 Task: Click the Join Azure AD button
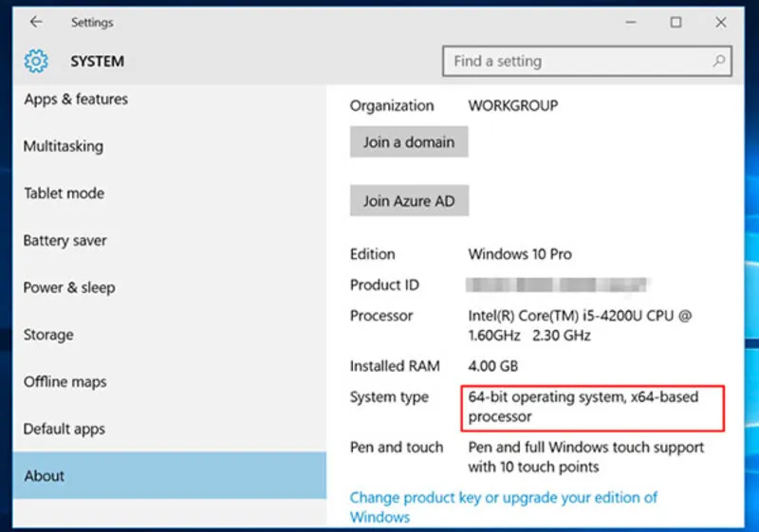(x=410, y=200)
